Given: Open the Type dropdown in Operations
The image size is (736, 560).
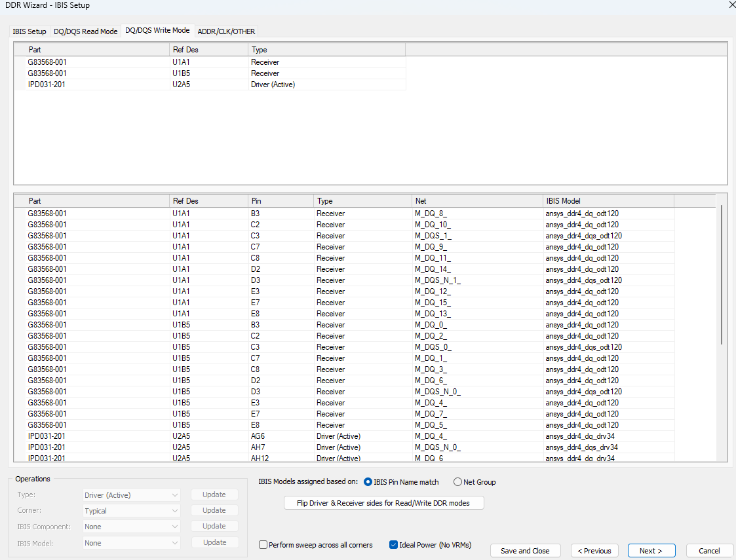Looking at the screenshot, I should coord(131,495).
